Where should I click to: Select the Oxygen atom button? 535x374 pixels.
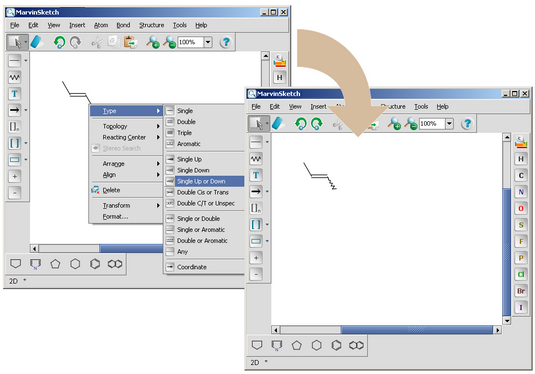pyautogui.click(x=521, y=208)
